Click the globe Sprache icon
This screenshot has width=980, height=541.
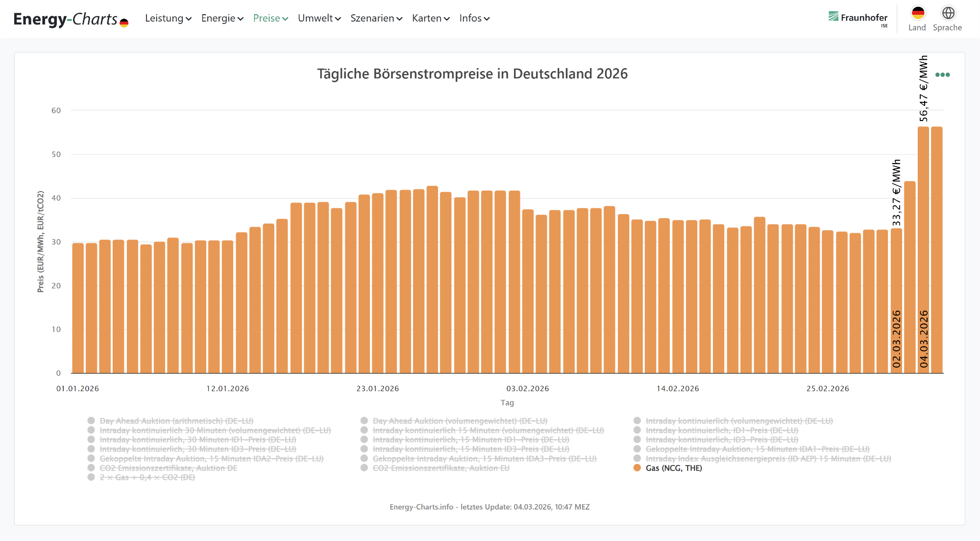[x=948, y=13]
